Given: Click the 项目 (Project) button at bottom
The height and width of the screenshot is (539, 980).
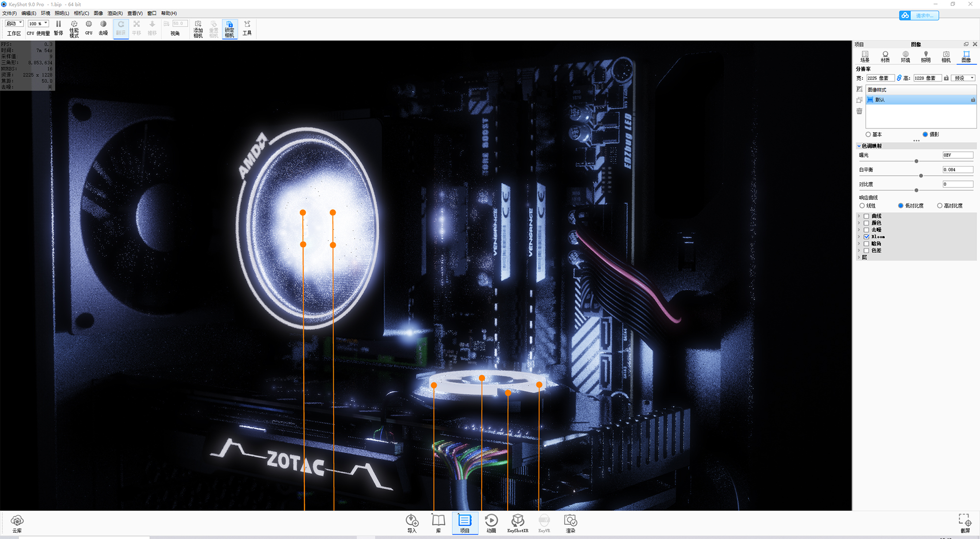Looking at the screenshot, I should [465, 523].
